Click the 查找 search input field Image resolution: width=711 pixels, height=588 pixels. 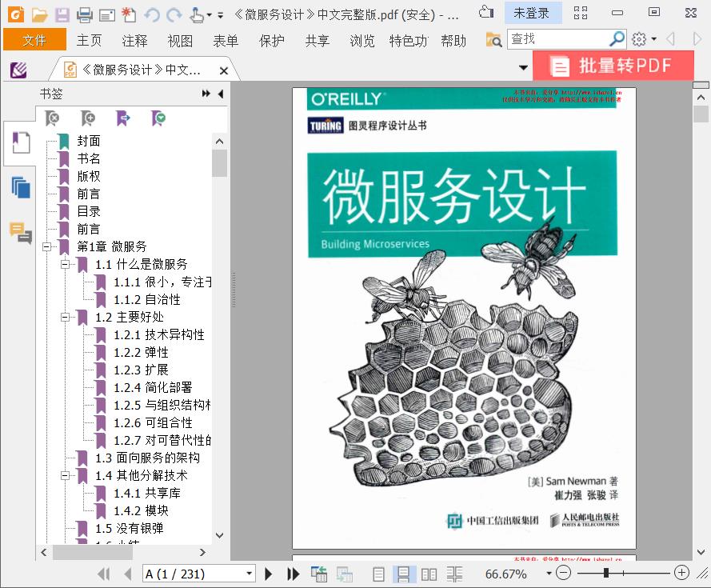(558, 39)
